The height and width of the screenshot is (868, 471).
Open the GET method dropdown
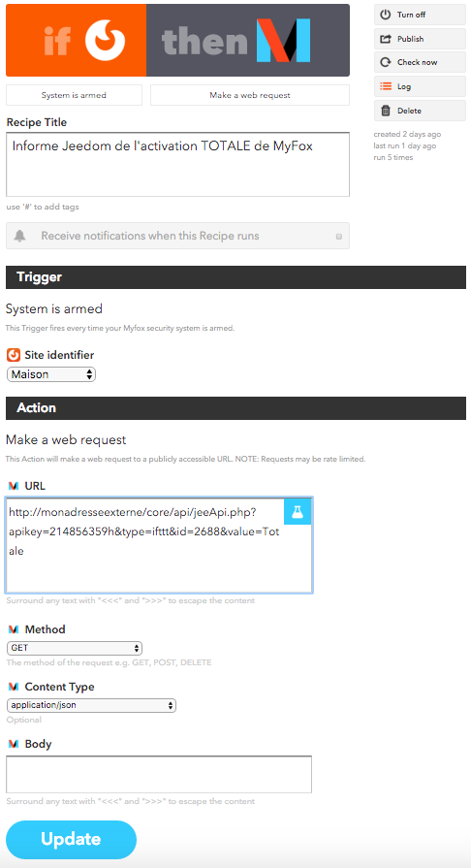pos(75,648)
